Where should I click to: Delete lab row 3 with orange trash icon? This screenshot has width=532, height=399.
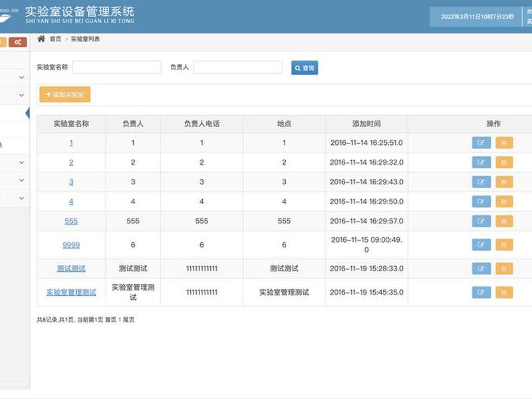coord(504,182)
